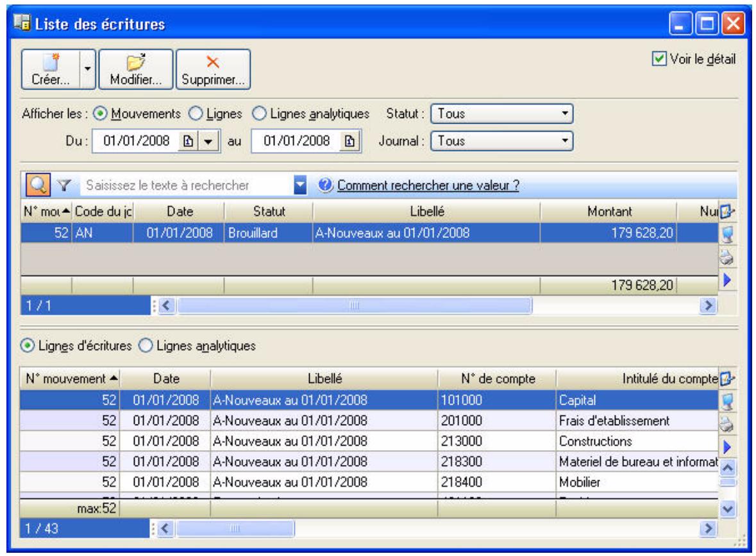Screen dimensions: 756x556
Task: Click the search text field
Action: [x=186, y=185]
